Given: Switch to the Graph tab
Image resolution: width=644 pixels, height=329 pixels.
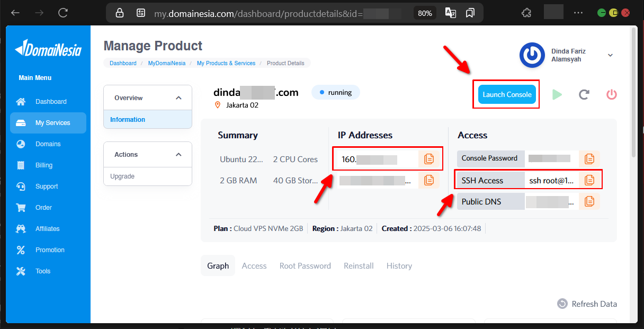Looking at the screenshot, I should (x=218, y=266).
